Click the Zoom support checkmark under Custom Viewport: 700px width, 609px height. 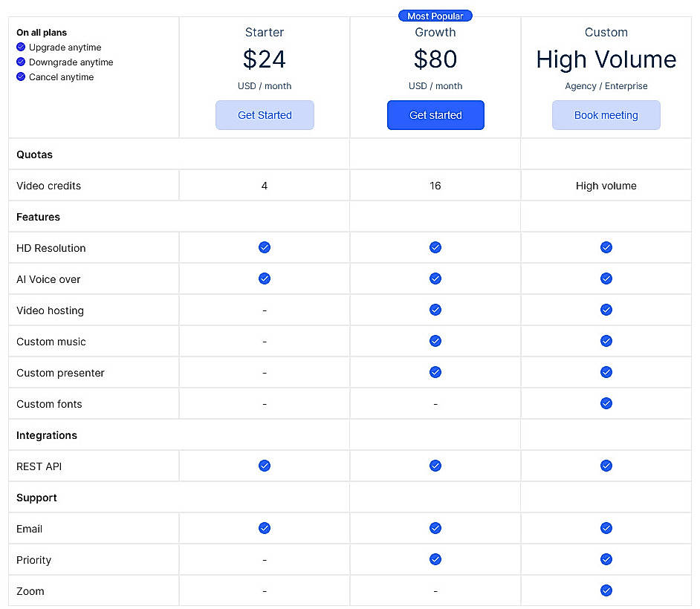coord(606,590)
